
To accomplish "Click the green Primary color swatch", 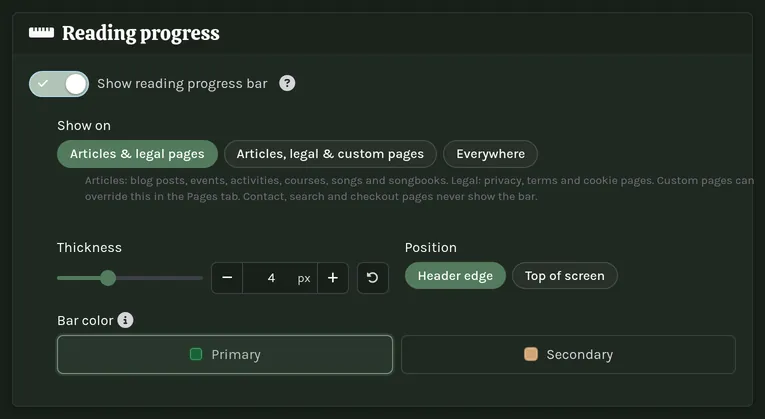I will point(196,354).
